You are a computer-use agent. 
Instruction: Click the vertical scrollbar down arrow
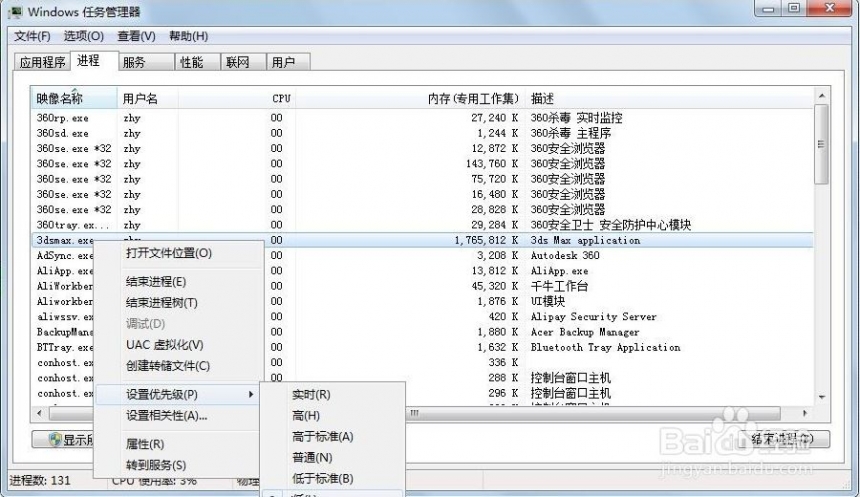[822, 397]
